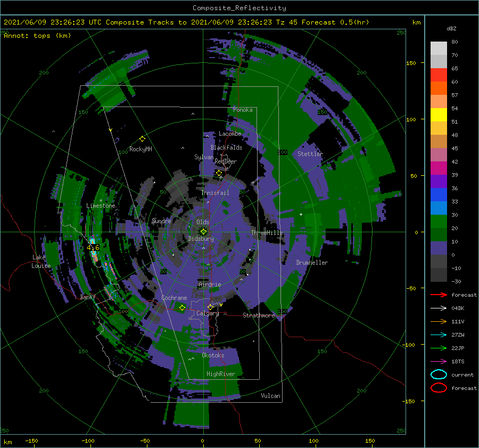Image resolution: width=479 pixels, height=448 pixels.
Task: Click the yellow radar-site diamond between Olds and Didsbury
Action: coord(203,232)
